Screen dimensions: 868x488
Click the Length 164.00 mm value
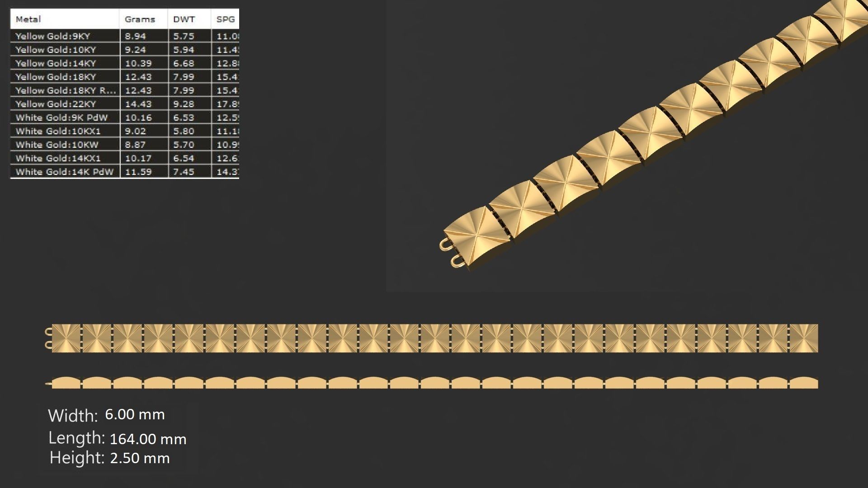click(x=148, y=439)
